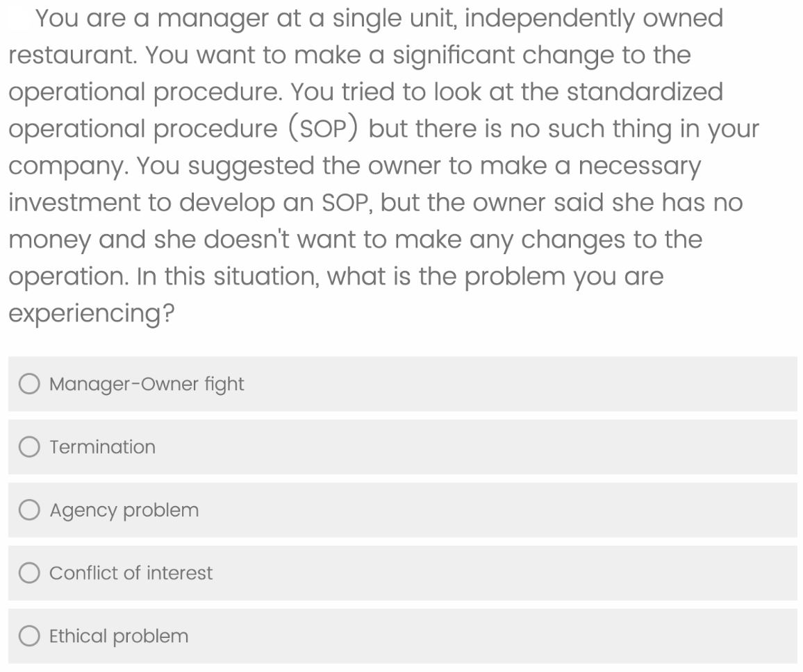
Task: Click the 'Manager-Owner fight' label text
Action: [147, 384]
